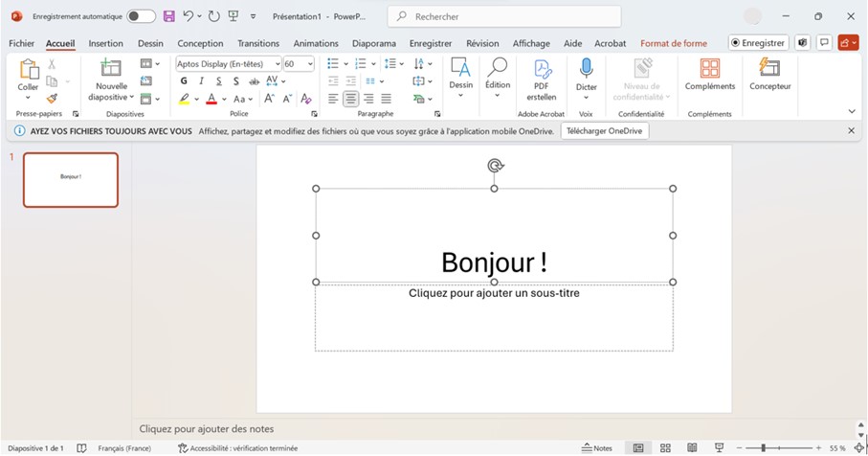Click the Save floppy disk icon
Image resolution: width=868 pixels, height=456 pixels.
169,16
